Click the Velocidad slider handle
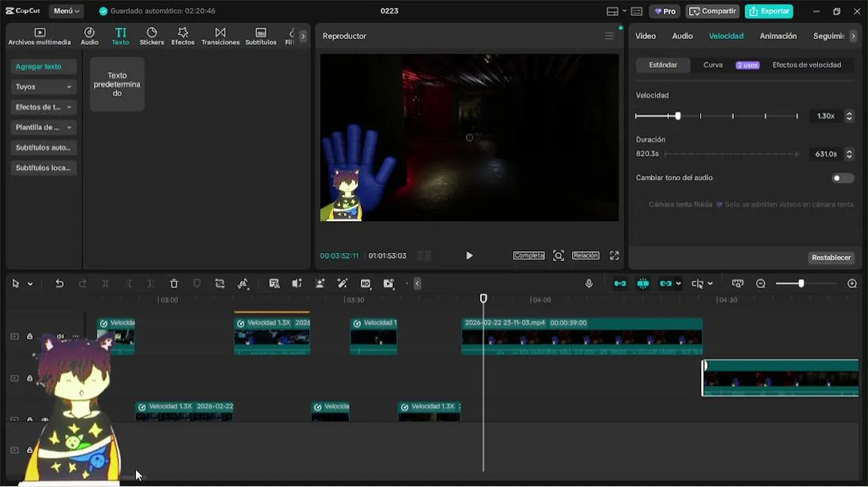Viewport: 868px width, 487px height. click(678, 116)
